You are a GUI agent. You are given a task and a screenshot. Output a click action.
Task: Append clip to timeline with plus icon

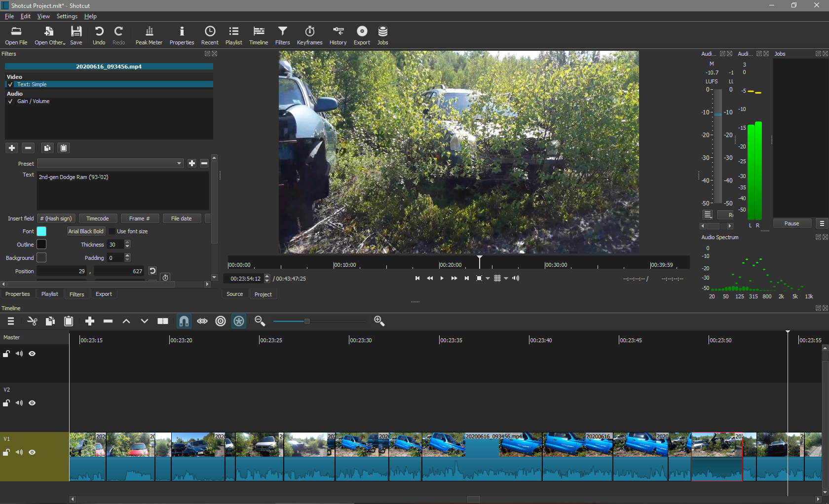(90, 321)
